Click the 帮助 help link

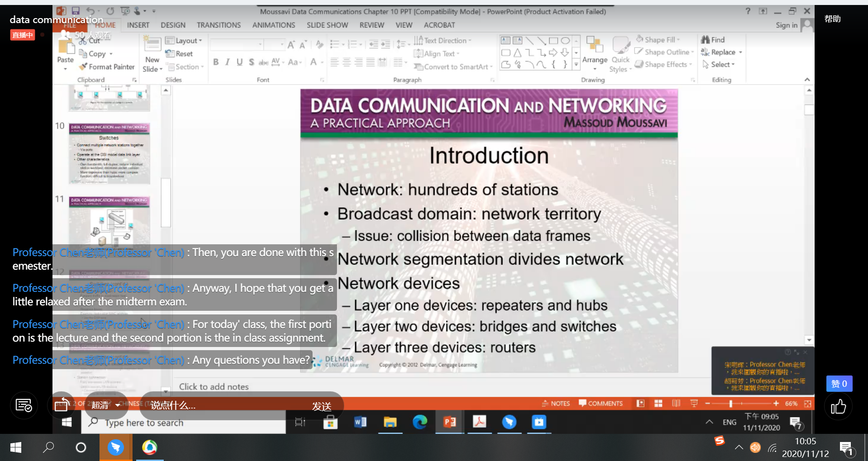click(x=832, y=19)
